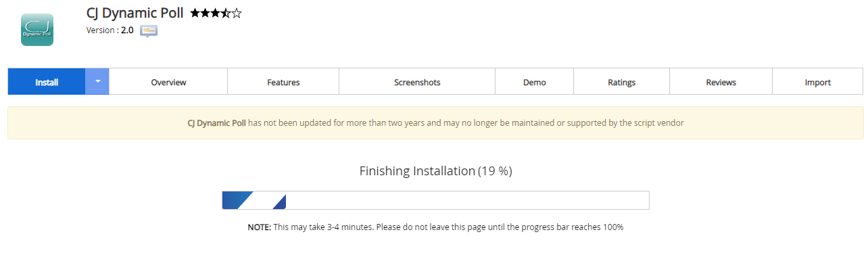Select the Import tab
Screen dimensions: 868x272
point(817,82)
